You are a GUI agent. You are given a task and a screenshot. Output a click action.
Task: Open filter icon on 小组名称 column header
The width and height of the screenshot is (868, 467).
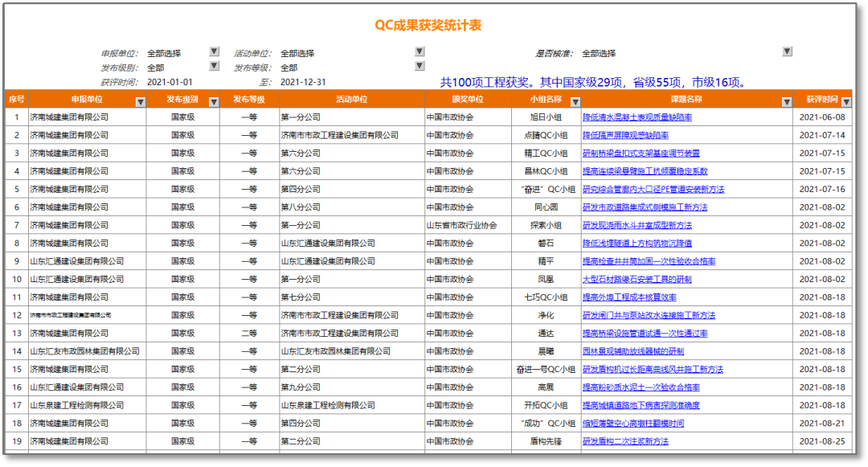(575, 101)
